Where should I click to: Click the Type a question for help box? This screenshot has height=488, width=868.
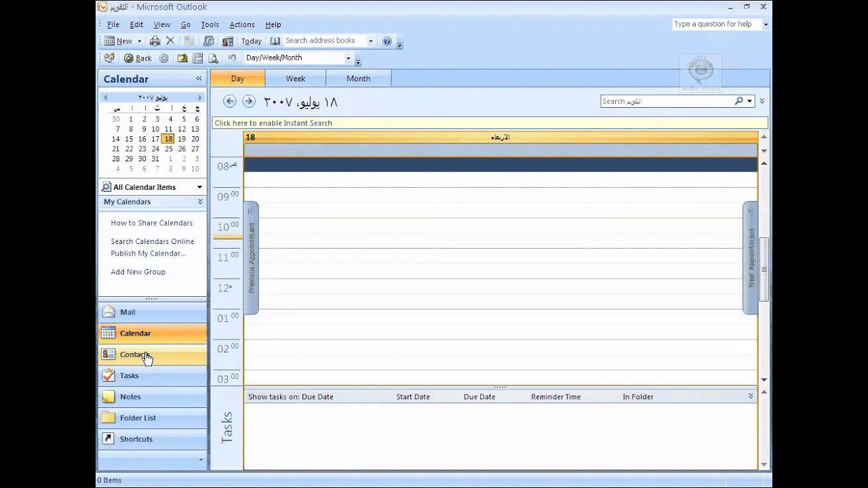pos(717,24)
